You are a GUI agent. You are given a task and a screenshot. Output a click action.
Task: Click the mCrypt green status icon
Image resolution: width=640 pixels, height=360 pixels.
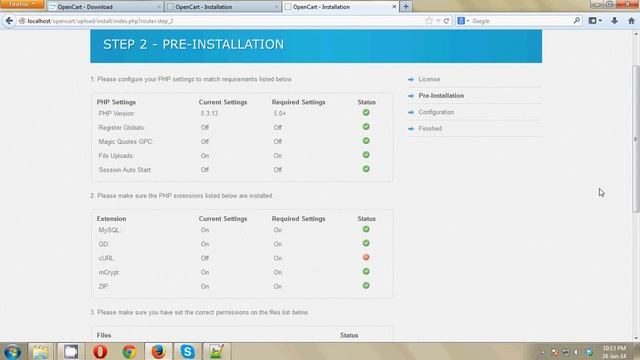coord(366,271)
